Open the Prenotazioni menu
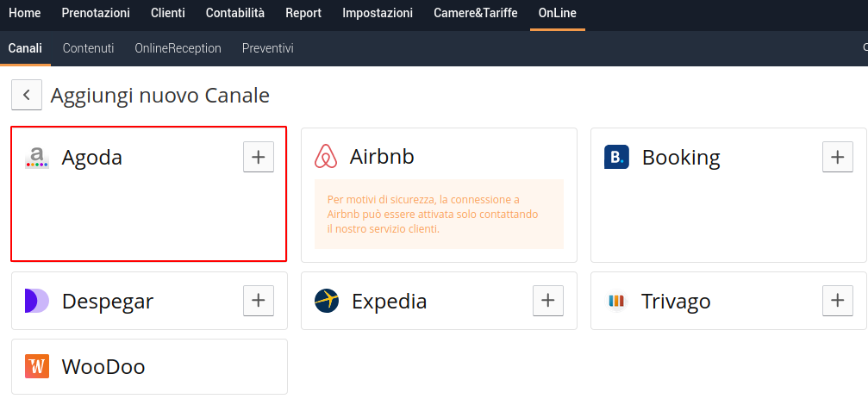The image size is (868, 405). pos(96,13)
